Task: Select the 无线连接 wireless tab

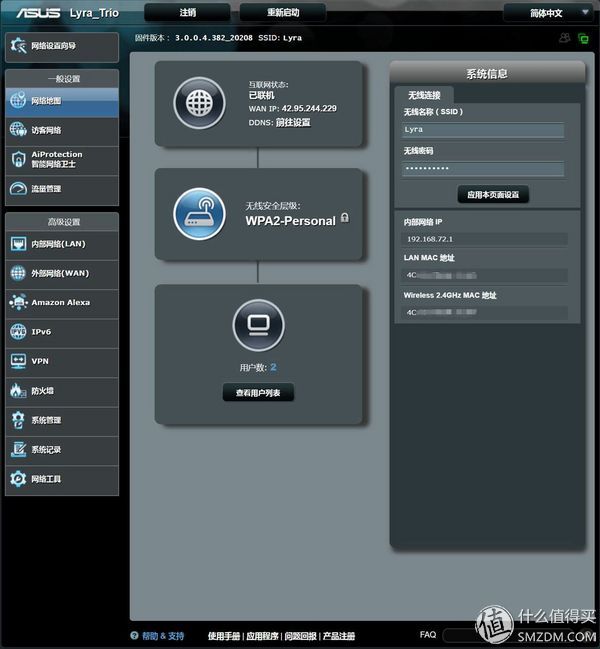Action: [x=424, y=95]
